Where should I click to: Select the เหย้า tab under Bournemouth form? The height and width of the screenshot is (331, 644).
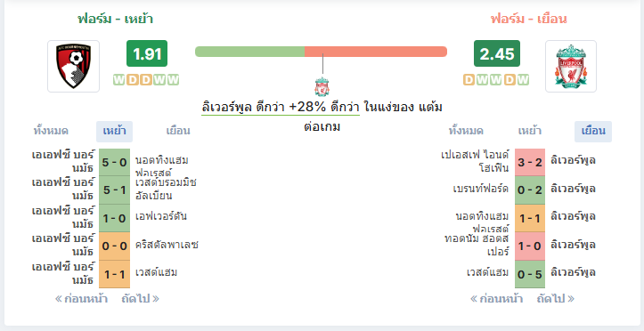coord(114,132)
